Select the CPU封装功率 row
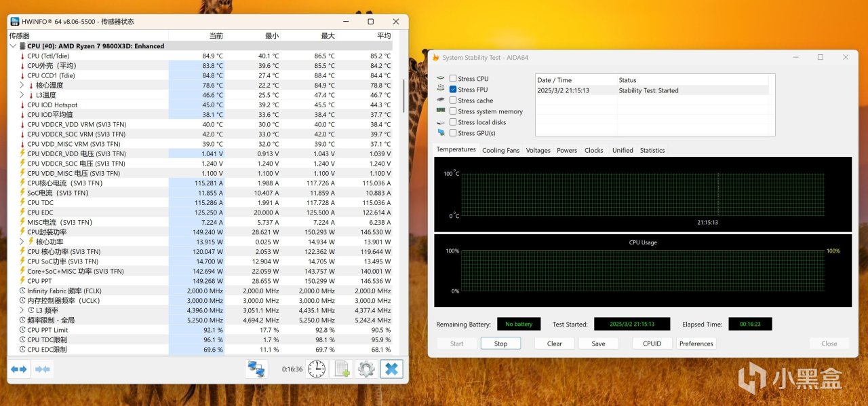The image size is (868, 406). 201,232
